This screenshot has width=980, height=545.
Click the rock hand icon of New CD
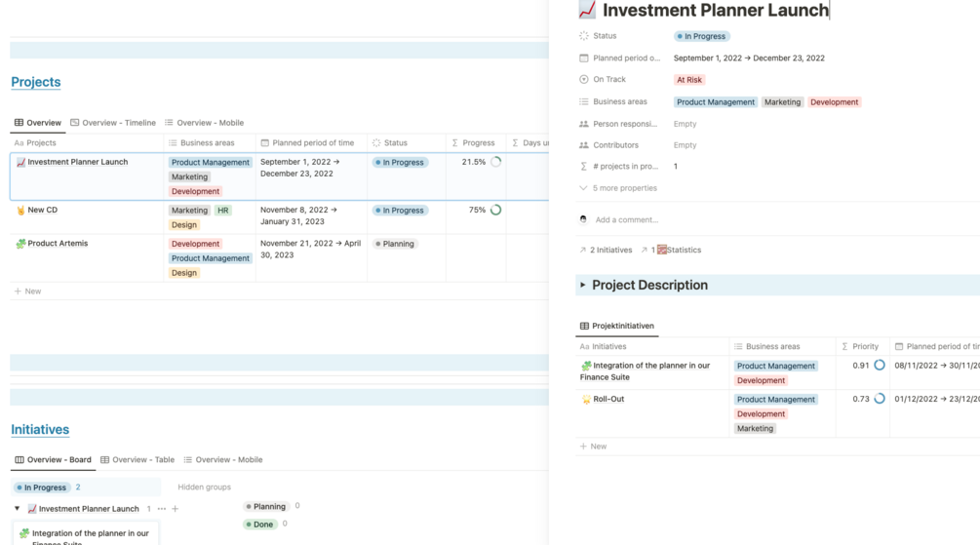coord(20,211)
